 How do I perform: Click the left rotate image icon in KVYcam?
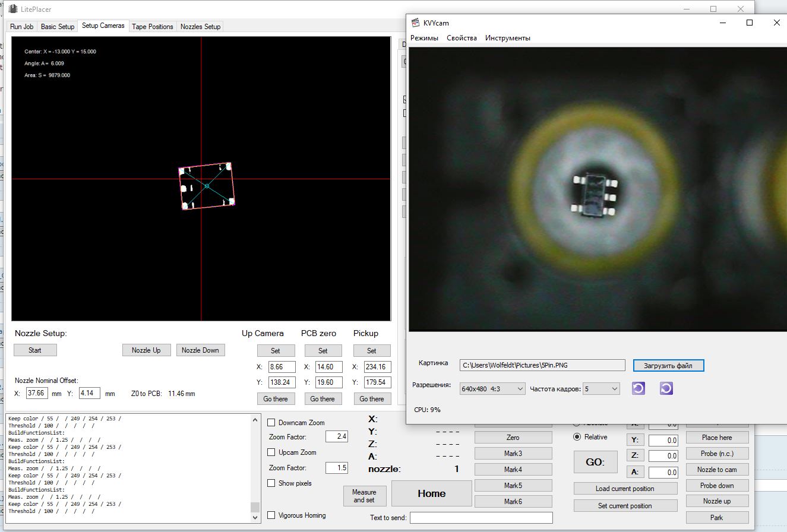[x=639, y=388]
